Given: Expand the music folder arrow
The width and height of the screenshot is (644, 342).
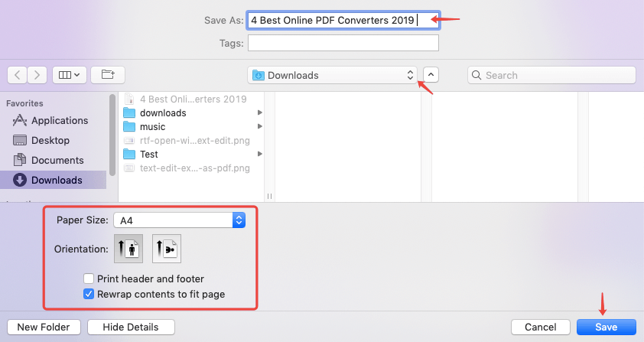Looking at the screenshot, I should point(260,127).
